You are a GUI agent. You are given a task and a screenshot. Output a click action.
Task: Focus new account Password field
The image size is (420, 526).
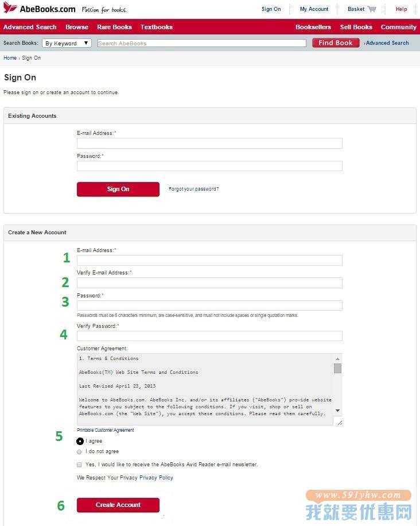(x=209, y=305)
